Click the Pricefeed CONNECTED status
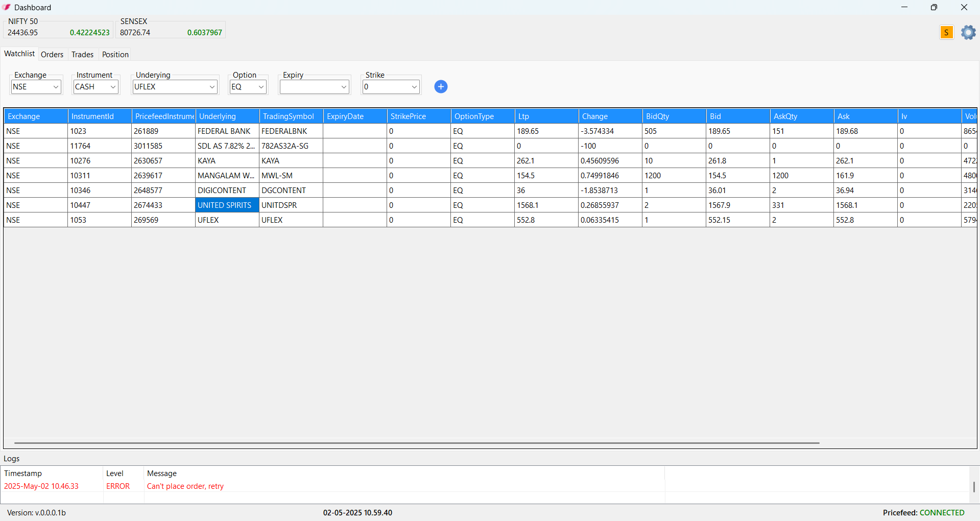 pyautogui.click(x=924, y=513)
